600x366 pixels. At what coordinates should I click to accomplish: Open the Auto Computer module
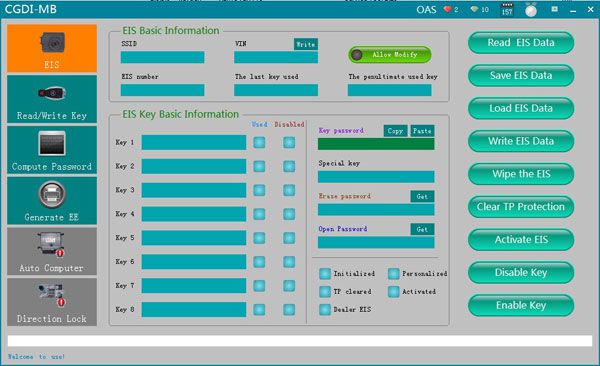tap(52, 251)
